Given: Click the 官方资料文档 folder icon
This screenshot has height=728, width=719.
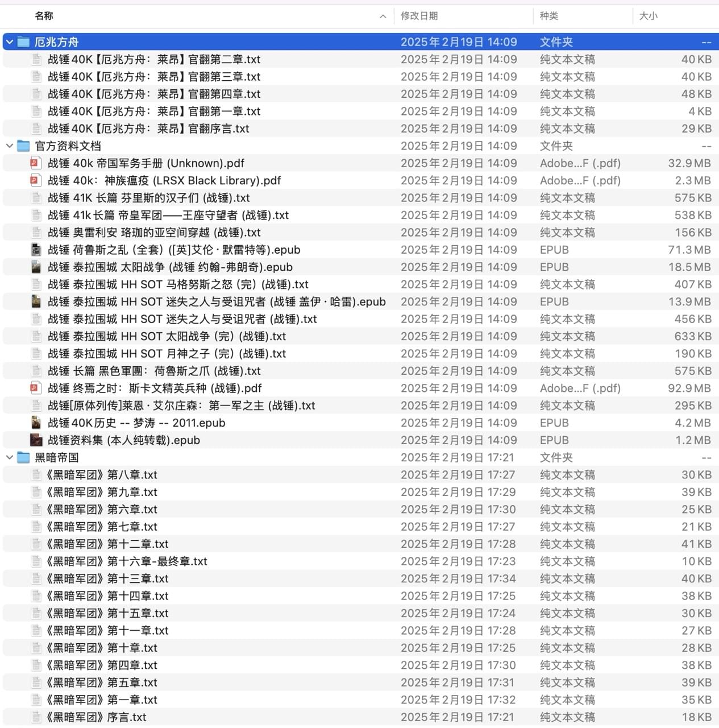Looking at the screenshot, I should pos(23,146).
